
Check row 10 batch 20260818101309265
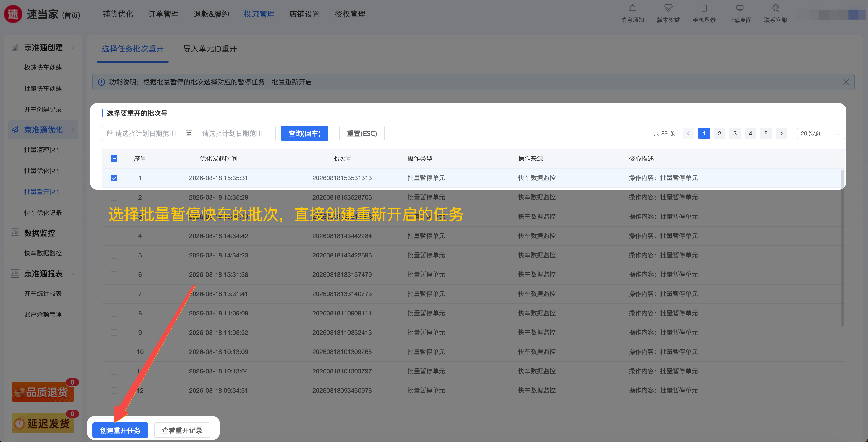point(114,352)
